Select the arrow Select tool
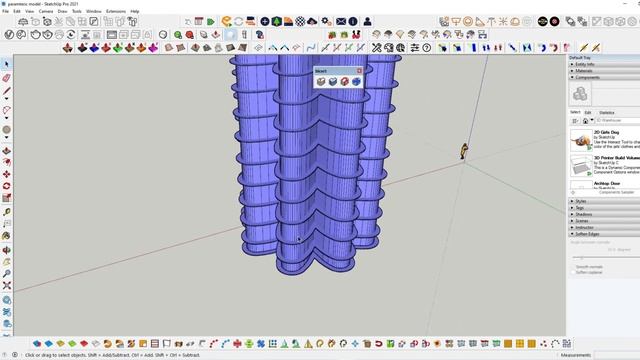The image size is (640, 360). pos(6,64)
